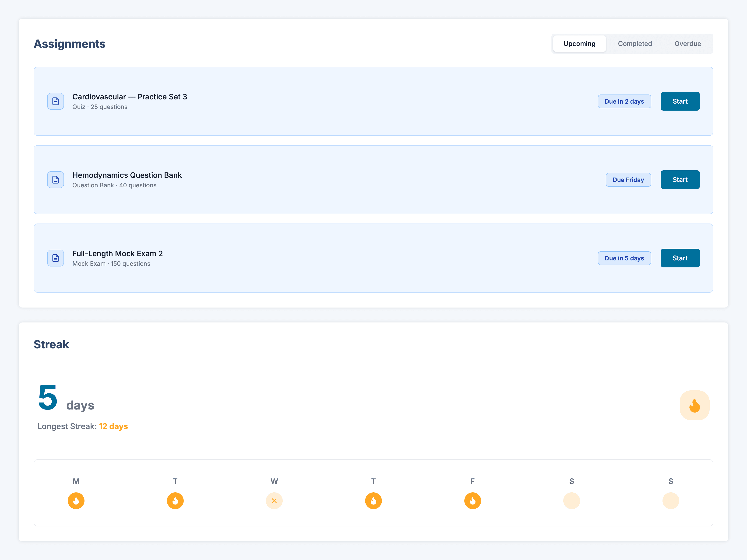
Task: Switch to the Upcoming tab
Action: [579, 44]
